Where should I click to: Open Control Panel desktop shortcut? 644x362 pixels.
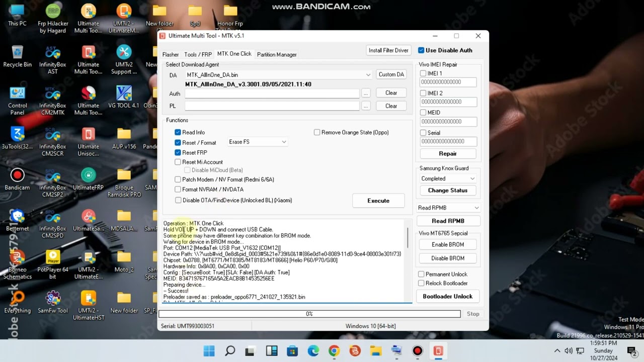[17, 101]
